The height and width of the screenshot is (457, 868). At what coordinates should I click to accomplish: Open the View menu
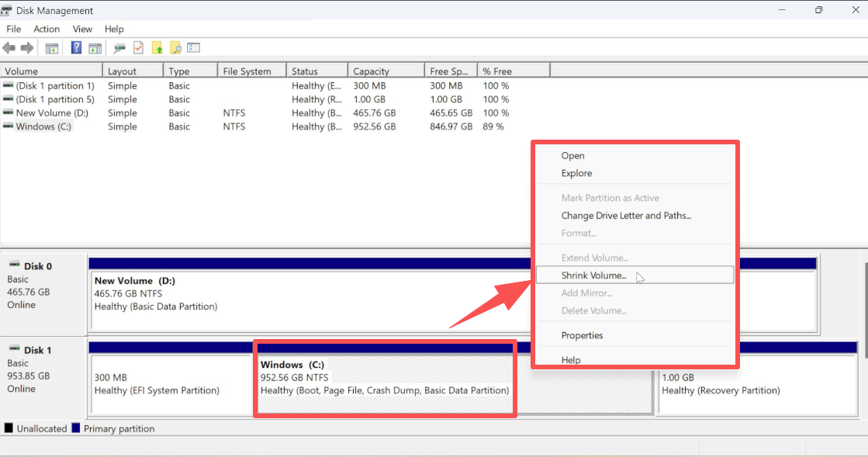pos(82,29)
